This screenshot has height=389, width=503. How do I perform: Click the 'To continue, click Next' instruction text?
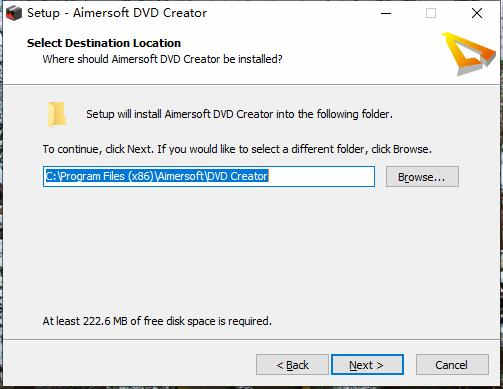click(x=237, y=149)
